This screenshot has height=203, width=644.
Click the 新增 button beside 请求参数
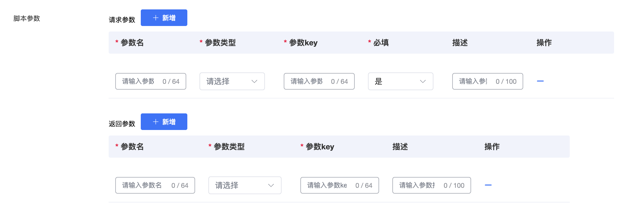[x=164, y=18]
